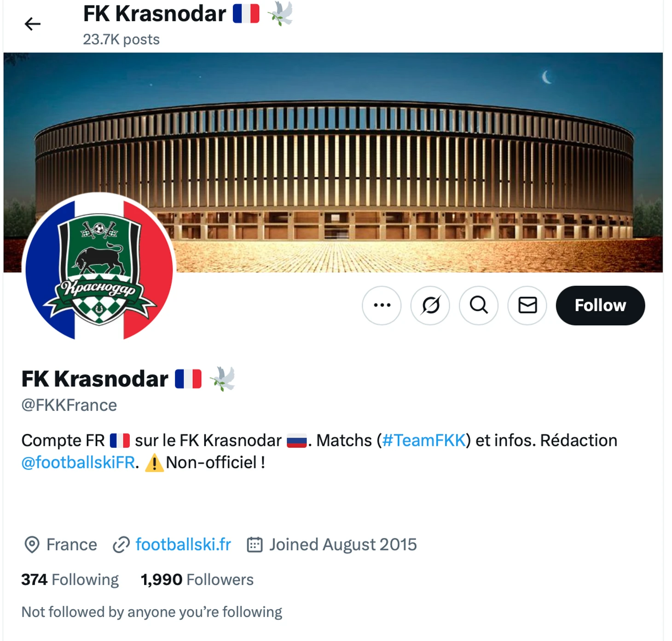
Task: Open the #TeamFKK hashtag link
Action: (x=424, y=440)
